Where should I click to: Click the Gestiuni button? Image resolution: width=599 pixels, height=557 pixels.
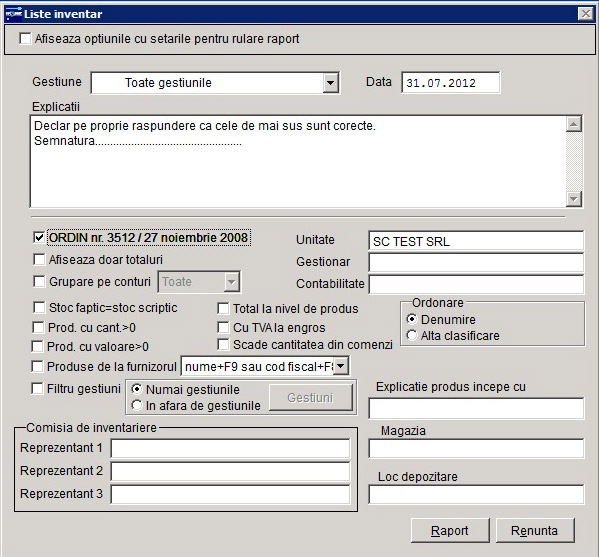point(311,398)
